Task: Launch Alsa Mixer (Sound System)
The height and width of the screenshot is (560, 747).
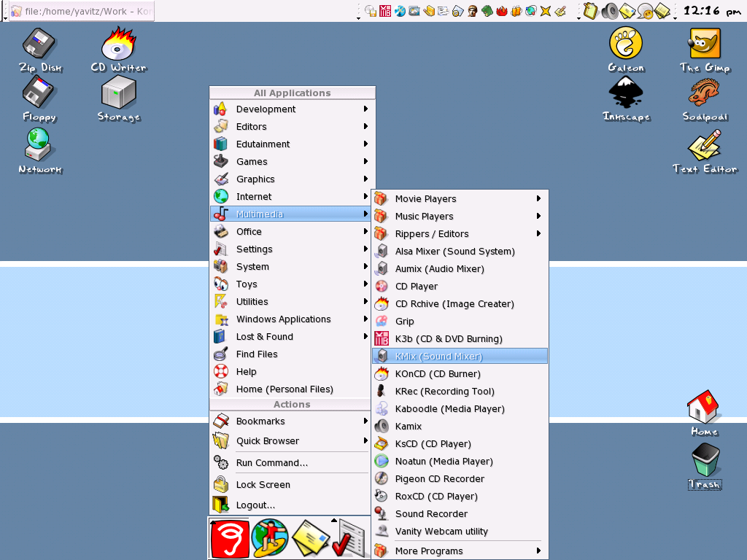Action: click(x=460, y=252)
